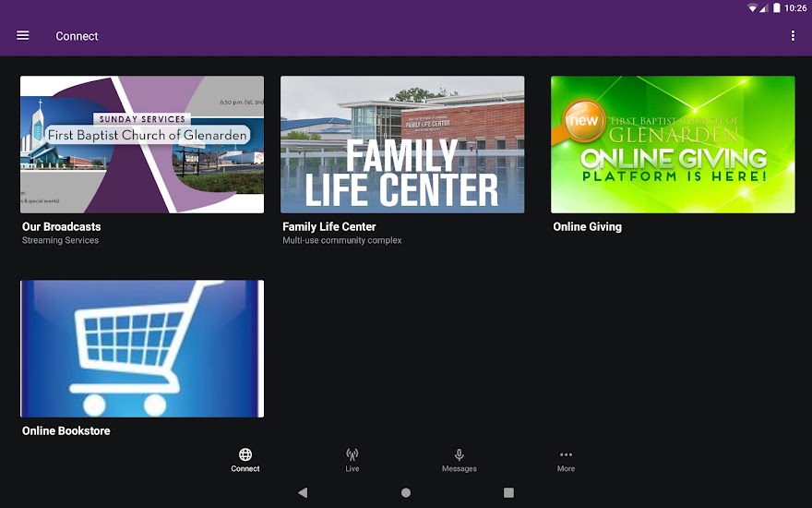
Task: Click the Connect header title
Action: [x=77, y=36]
